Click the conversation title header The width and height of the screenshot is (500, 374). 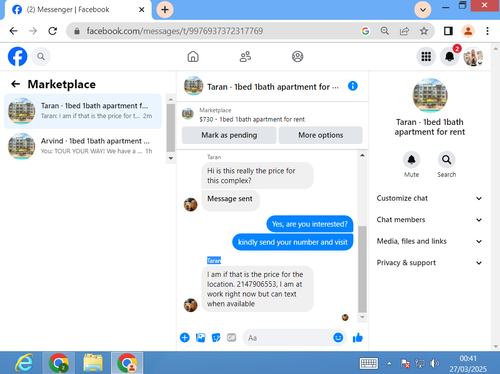273,87
